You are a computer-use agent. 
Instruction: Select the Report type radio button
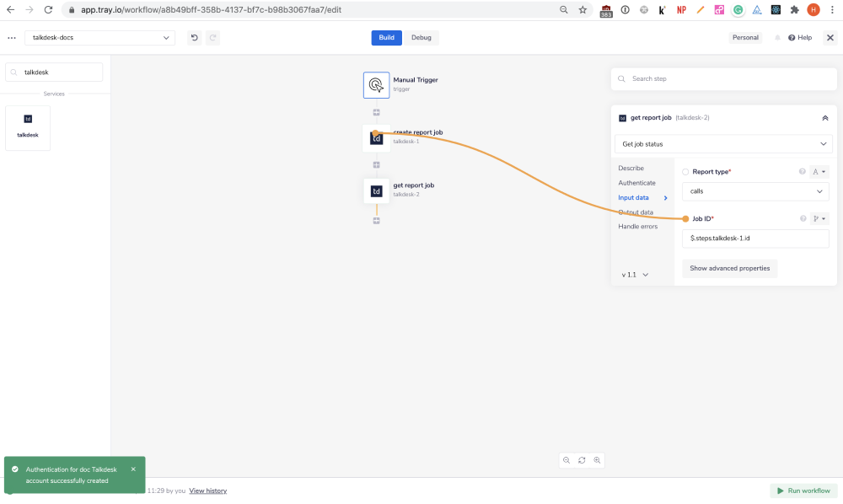click(685, 171)
